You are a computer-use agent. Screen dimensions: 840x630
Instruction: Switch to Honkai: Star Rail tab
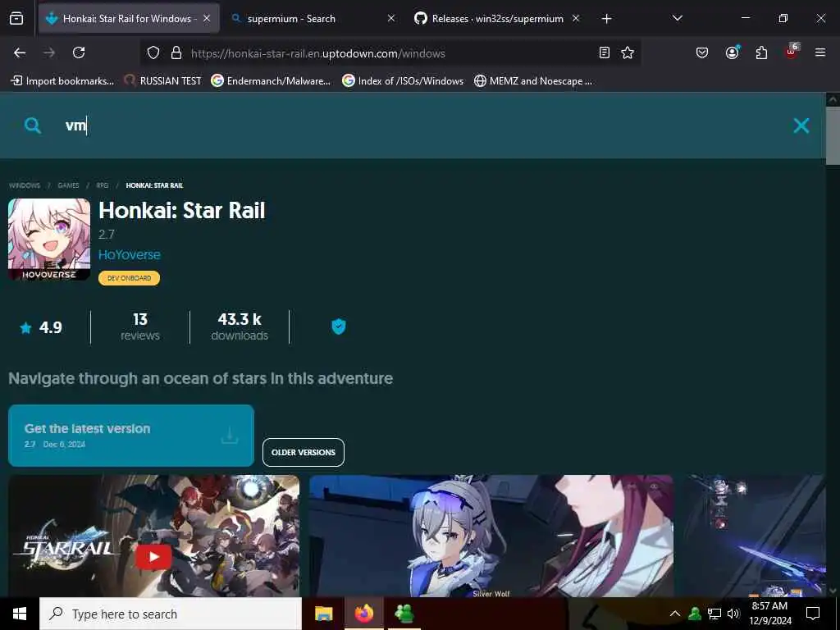pyautogui.click(x=129, y=19)
